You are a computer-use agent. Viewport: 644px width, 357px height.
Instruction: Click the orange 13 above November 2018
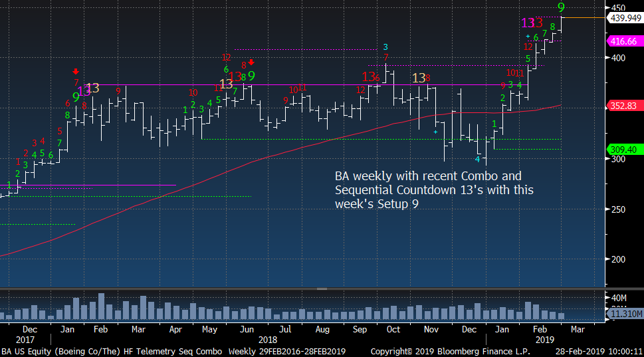(419, 78)
